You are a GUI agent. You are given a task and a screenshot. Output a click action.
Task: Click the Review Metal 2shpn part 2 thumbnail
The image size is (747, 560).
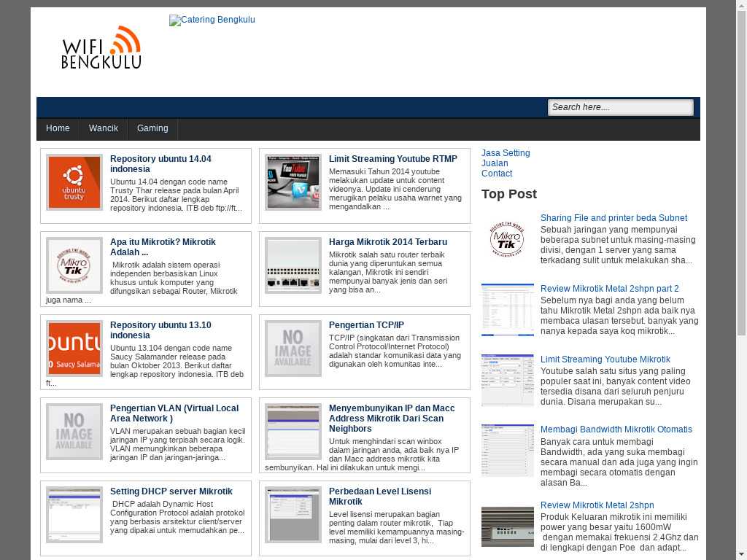pos(508,310)
